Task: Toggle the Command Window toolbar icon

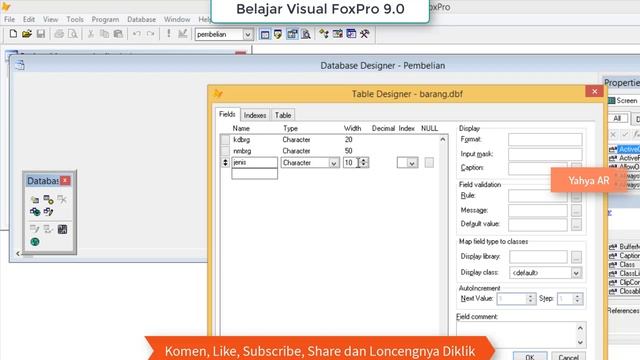Action: 265,34
